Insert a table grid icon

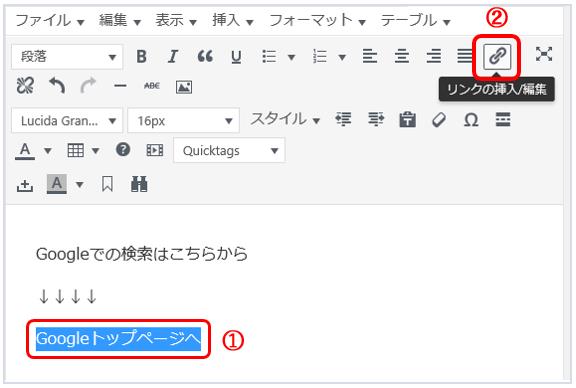[75, 150]
